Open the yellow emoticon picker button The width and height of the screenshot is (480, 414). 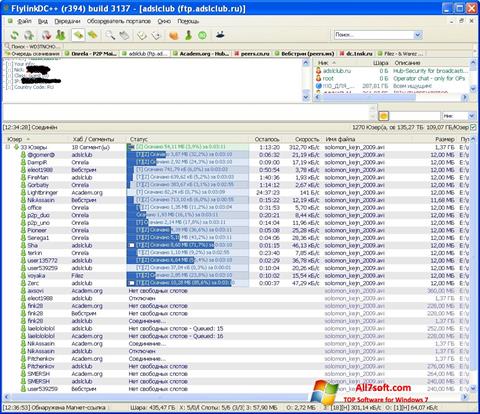tap(384, 116)
